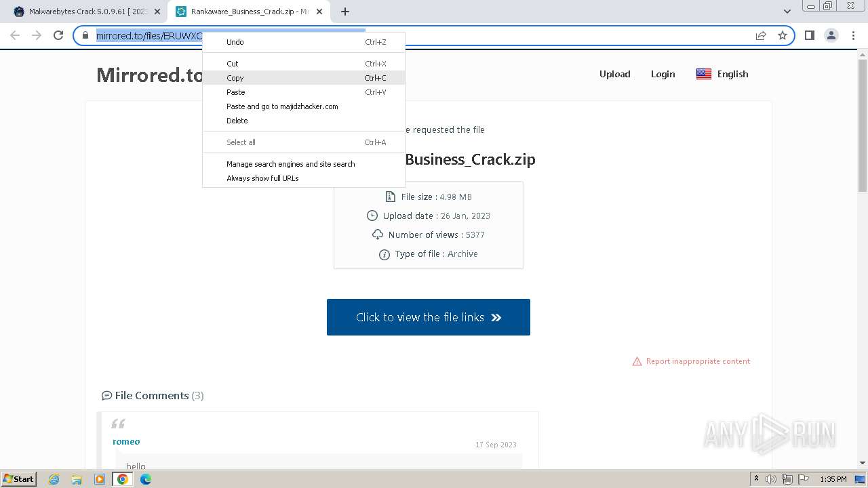Viewport: 868px width, 488px height.
Task: Select the Rankaware_Business_Crack.zip tab
Action: (x=250, y=12)
